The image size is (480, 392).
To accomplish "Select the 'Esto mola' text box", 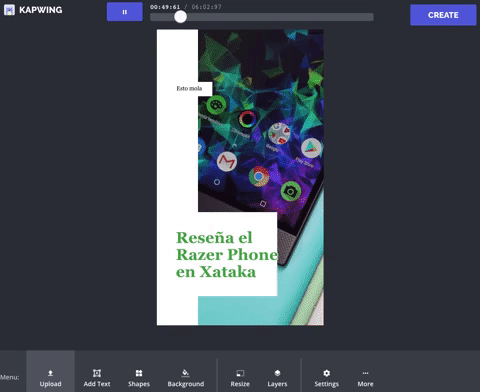I will click(x=189, y=88).
